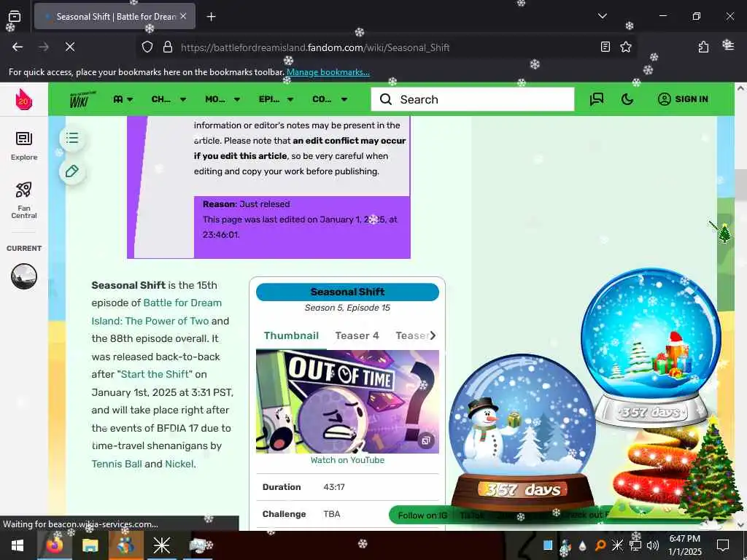Click the pencil edit page button
The height and width of the screenshot is (560, 747).
pyautogui.click(x=72, y=171)
